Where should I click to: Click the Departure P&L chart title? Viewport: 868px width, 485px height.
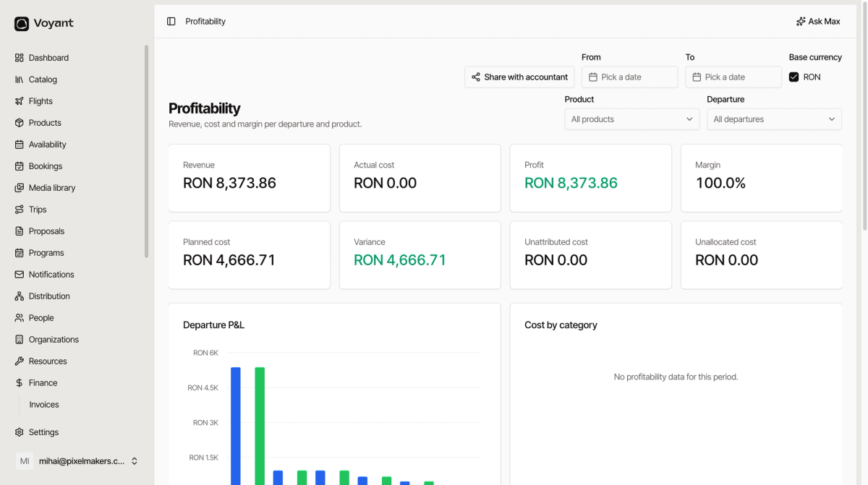coord(214,325)
